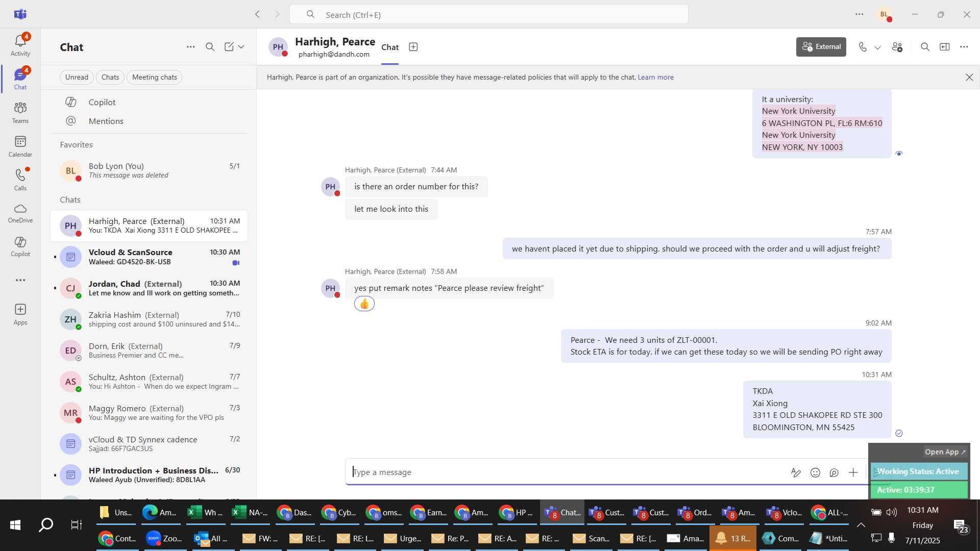
Task: Open HP Introduction + Business chat
Action: [x=149, y=475]
